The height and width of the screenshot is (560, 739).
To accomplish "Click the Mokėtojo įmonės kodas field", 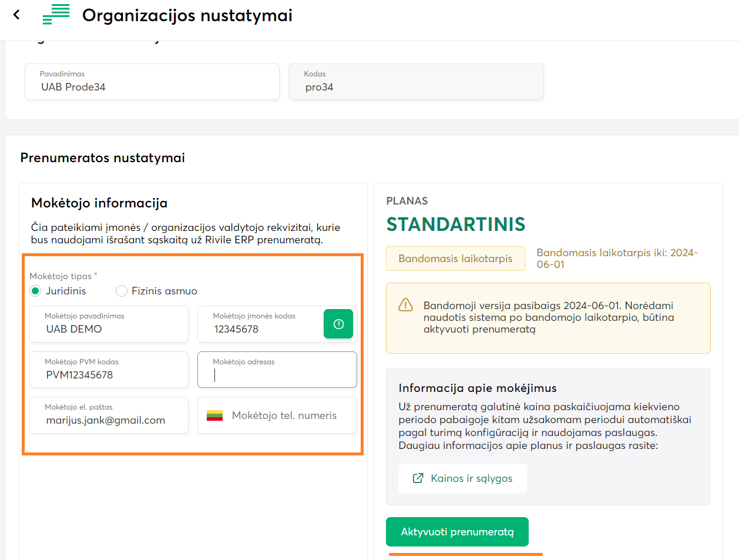I will tap(260, 329).
